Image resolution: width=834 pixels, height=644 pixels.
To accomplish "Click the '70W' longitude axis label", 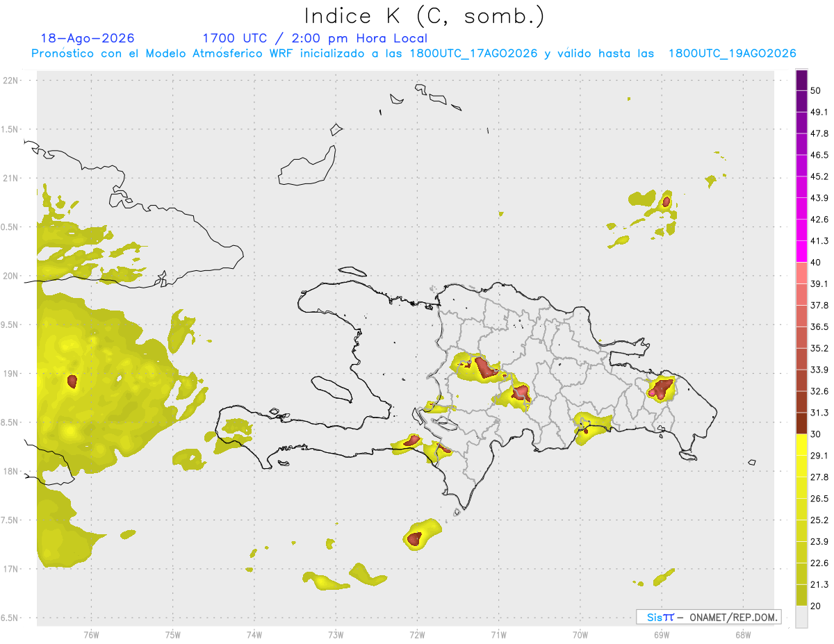I will point(580,634).
